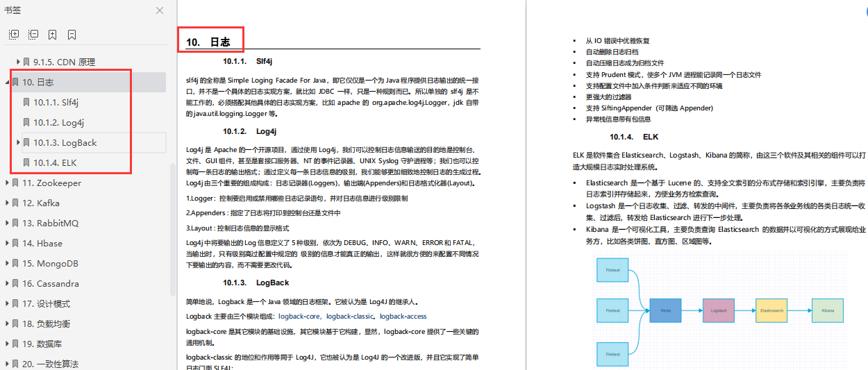Expand the 14. Hbase bookmark
Image resolution: width=868 pixels, height=370 pixels.
tap(7, 243)
